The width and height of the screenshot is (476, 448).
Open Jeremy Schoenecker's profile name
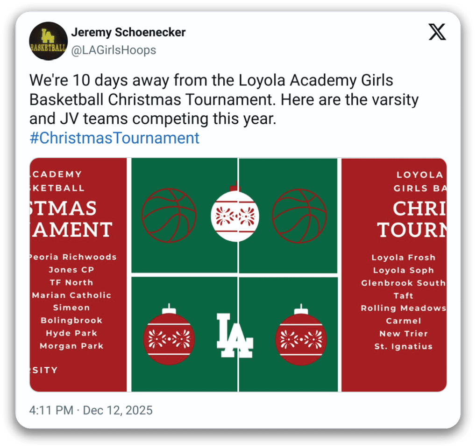coord(128,32)
